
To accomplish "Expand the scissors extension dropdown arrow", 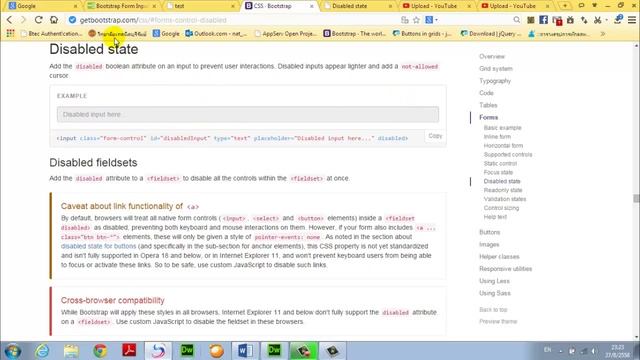I will [x=606, y=20].
